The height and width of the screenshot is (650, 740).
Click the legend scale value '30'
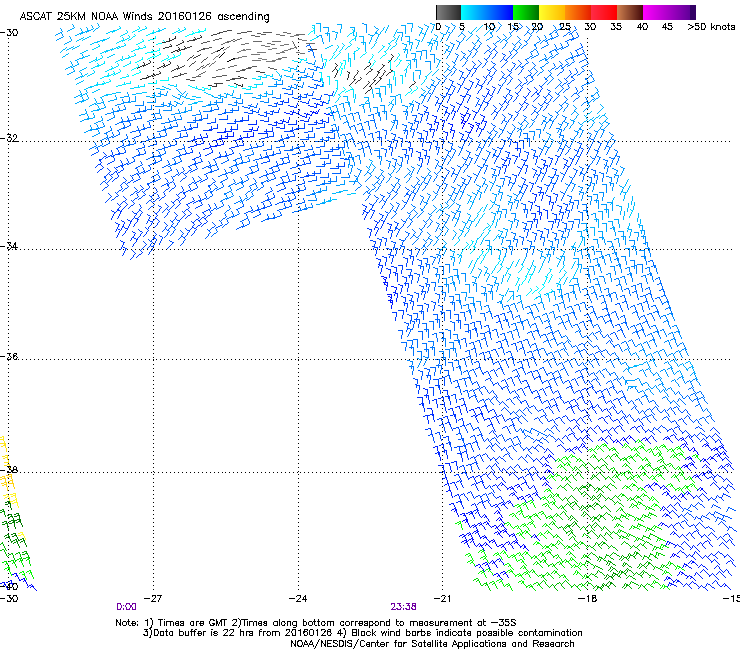pos(590,27)
